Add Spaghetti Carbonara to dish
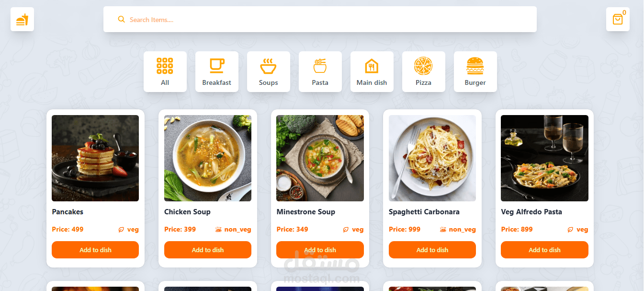 [432, 250]
